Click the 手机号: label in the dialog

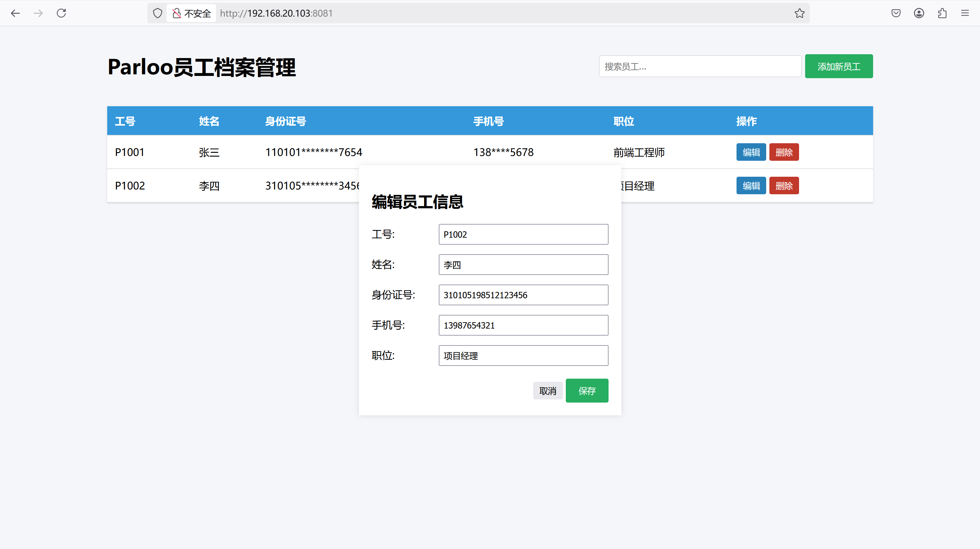click(388, 325)
